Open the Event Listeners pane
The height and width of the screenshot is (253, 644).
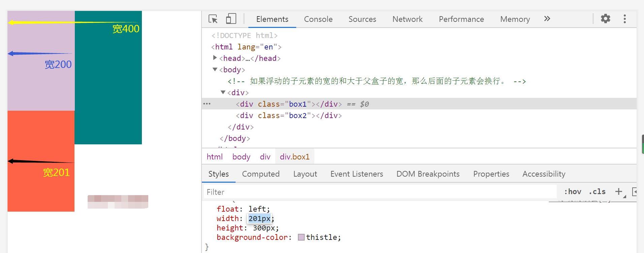[x=357, y=174]
